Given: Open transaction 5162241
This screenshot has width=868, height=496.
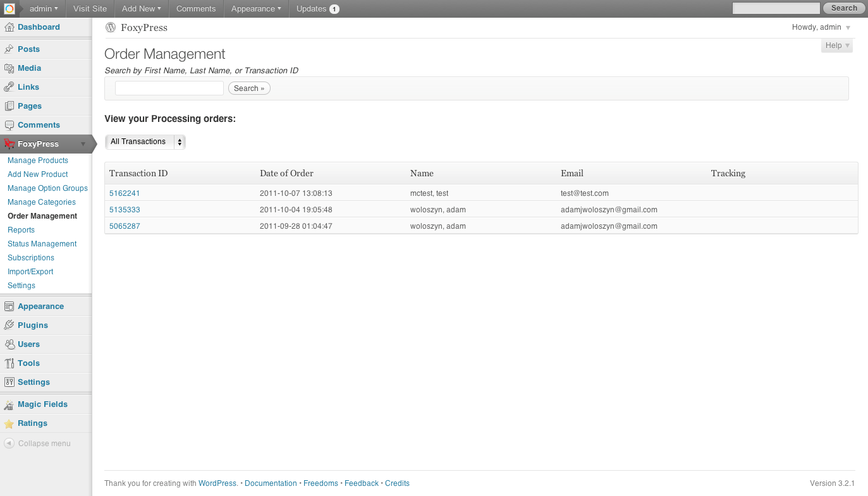Looking at the screenshot, I should pyautogui.click(x=125, y=193).
